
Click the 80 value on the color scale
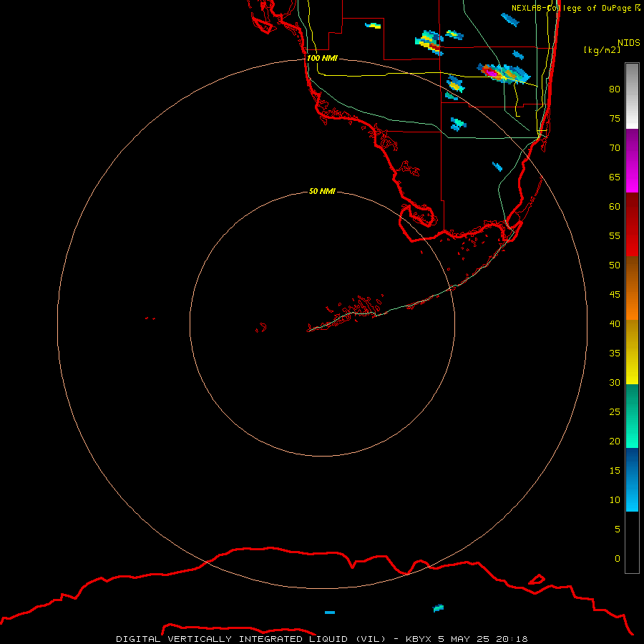615,89
